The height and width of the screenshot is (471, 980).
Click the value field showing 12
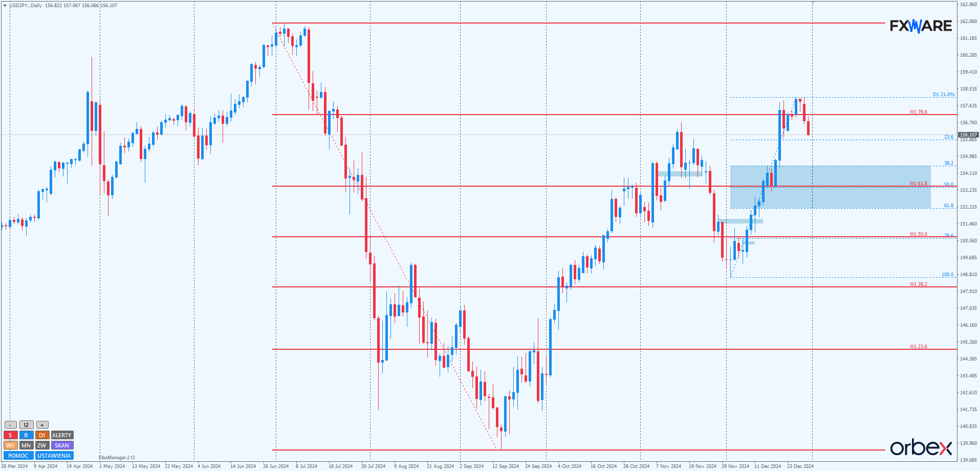pos(26,425)
